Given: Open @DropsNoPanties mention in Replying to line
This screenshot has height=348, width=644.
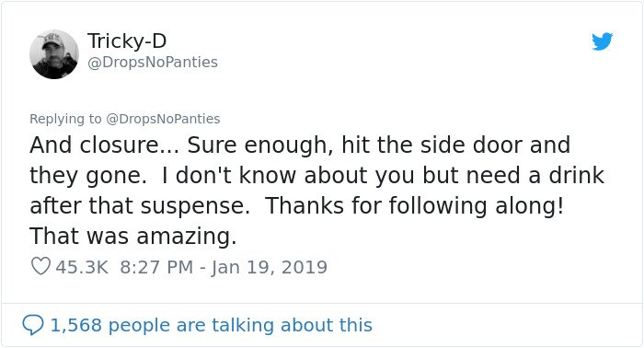Looking at the screenshot, I should pos(163,119).
